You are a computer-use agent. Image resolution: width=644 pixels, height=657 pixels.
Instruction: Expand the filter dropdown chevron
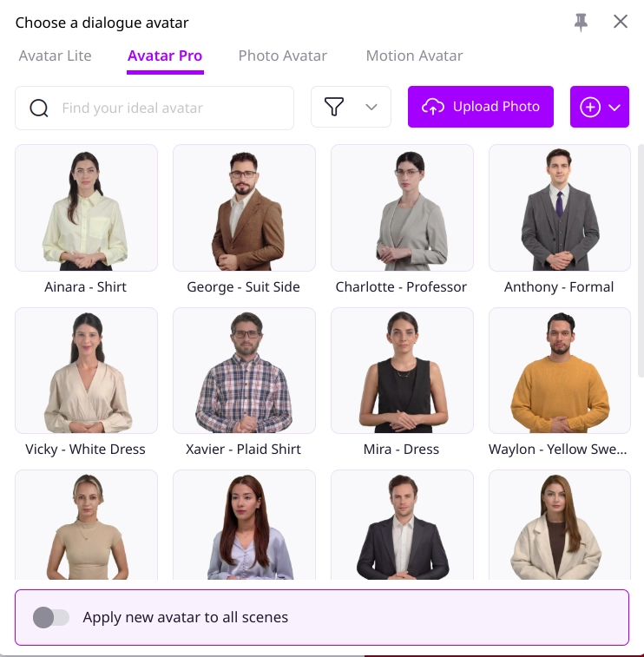pos(371,108)
